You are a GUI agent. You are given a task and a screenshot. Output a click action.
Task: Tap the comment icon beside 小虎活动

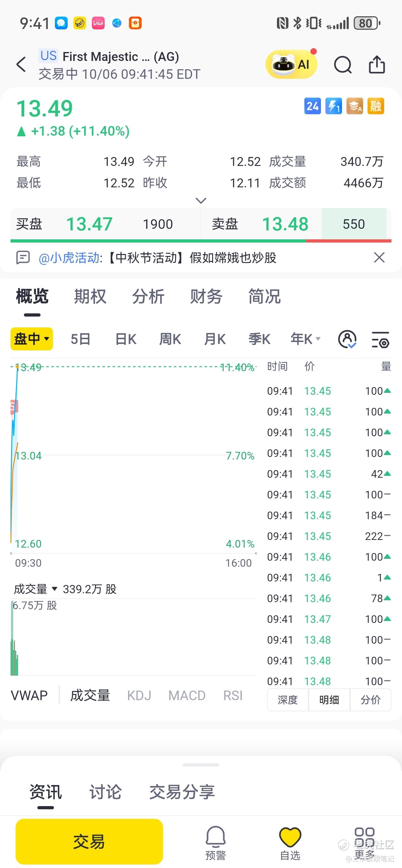[23, 258]
